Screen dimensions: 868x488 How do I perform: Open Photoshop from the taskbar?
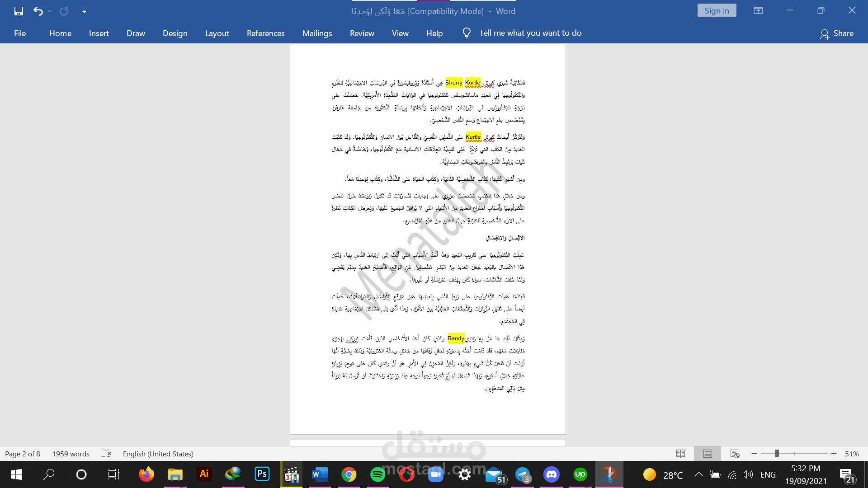point(262,474)
